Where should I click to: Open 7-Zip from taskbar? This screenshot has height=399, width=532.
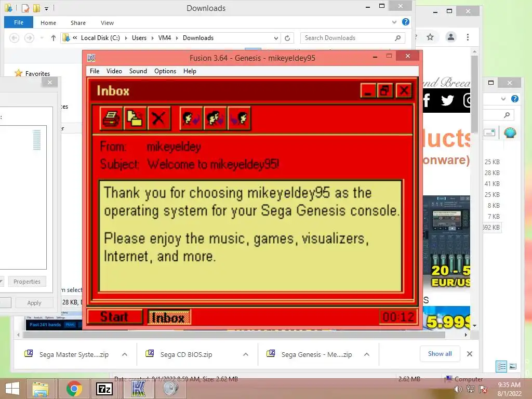click(x=104, y=389)
